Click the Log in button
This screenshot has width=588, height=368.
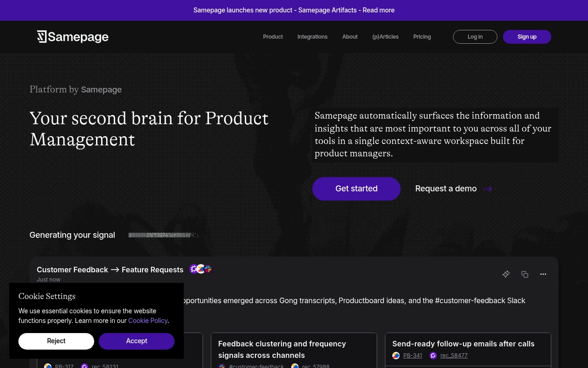tap(475, 37)
